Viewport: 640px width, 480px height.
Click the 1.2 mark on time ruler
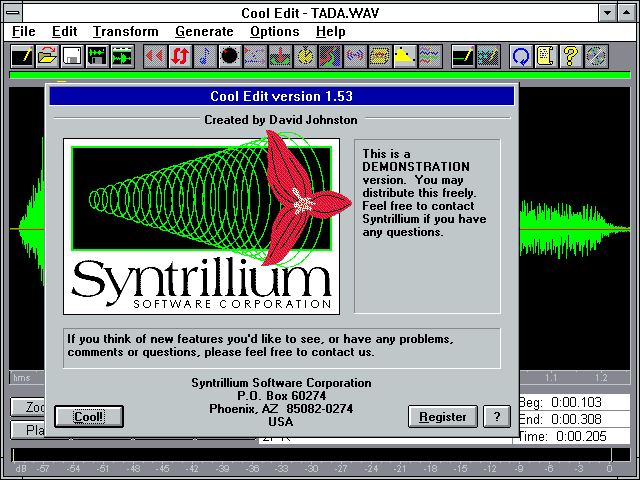pos(601,378)
